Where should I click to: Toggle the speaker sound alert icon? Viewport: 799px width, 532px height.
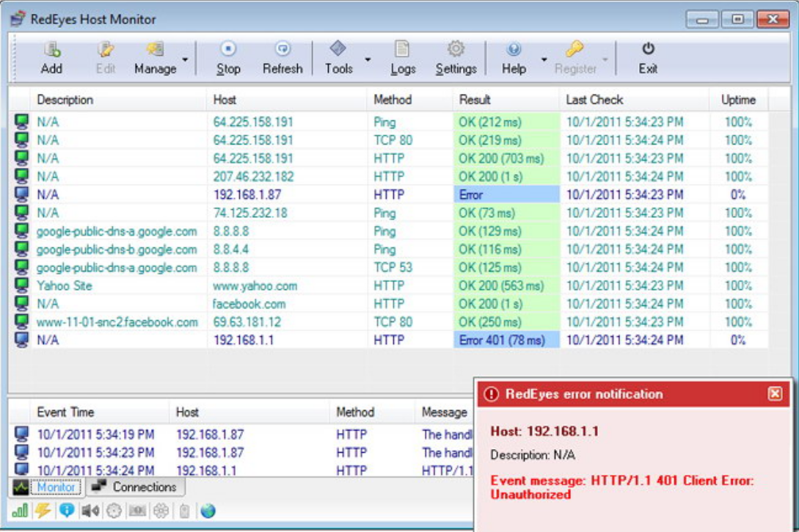[90, 511]
